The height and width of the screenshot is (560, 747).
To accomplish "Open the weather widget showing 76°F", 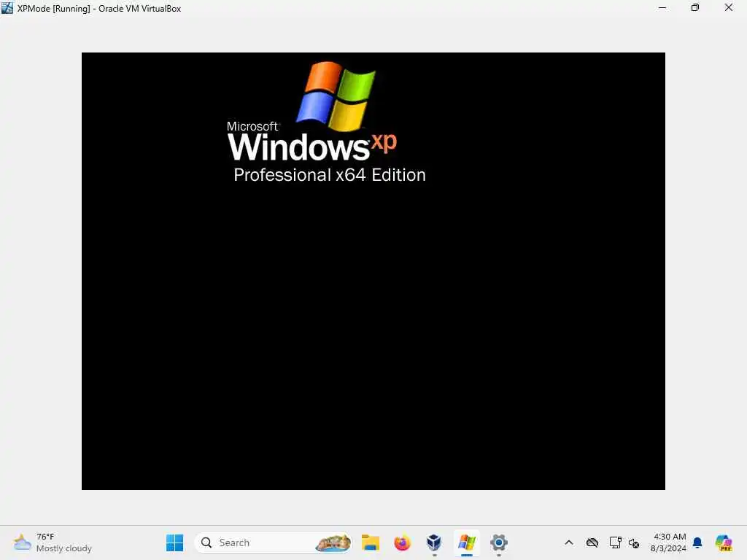I will [x=53, y=542].
